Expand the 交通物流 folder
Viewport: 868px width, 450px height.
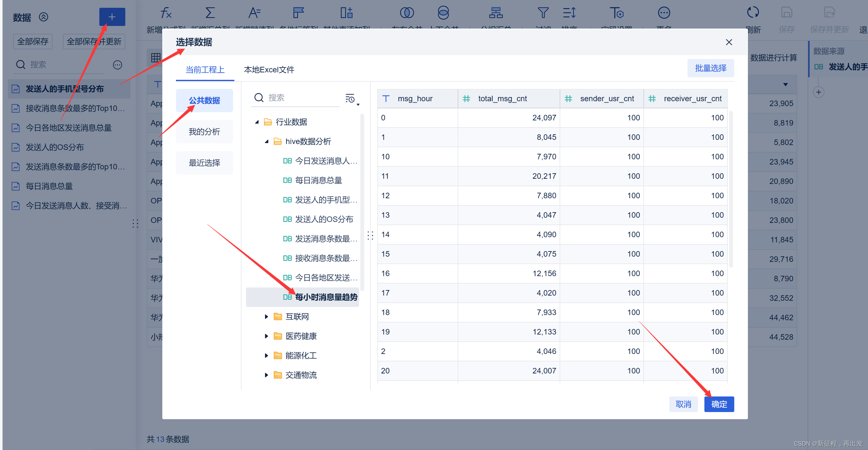pos(267,375)
